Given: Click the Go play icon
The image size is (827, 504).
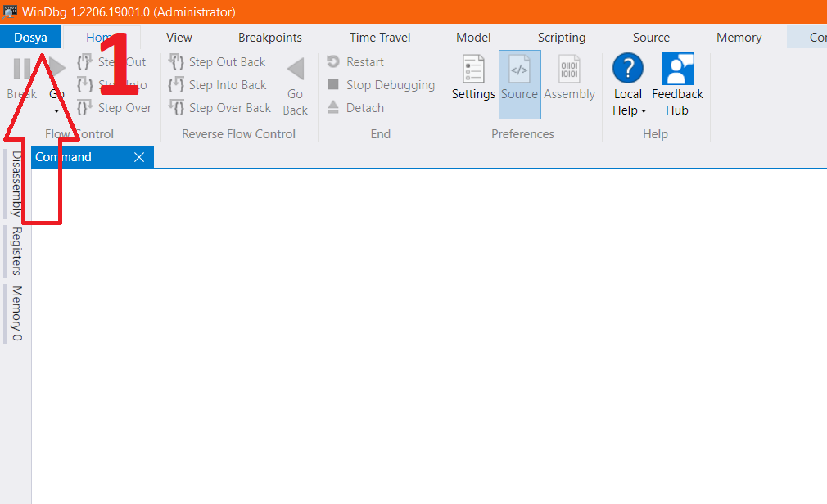Looking at the screenshot, I should click(x=57, y=69).
